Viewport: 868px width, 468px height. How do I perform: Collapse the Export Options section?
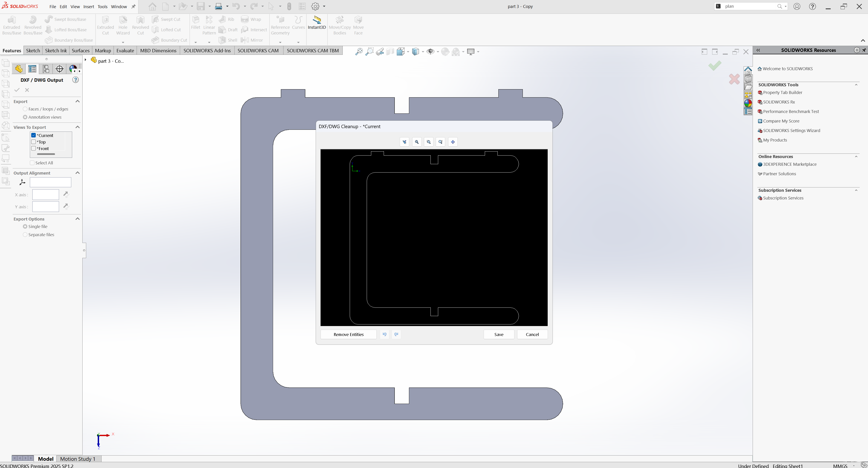click(78, 219)
